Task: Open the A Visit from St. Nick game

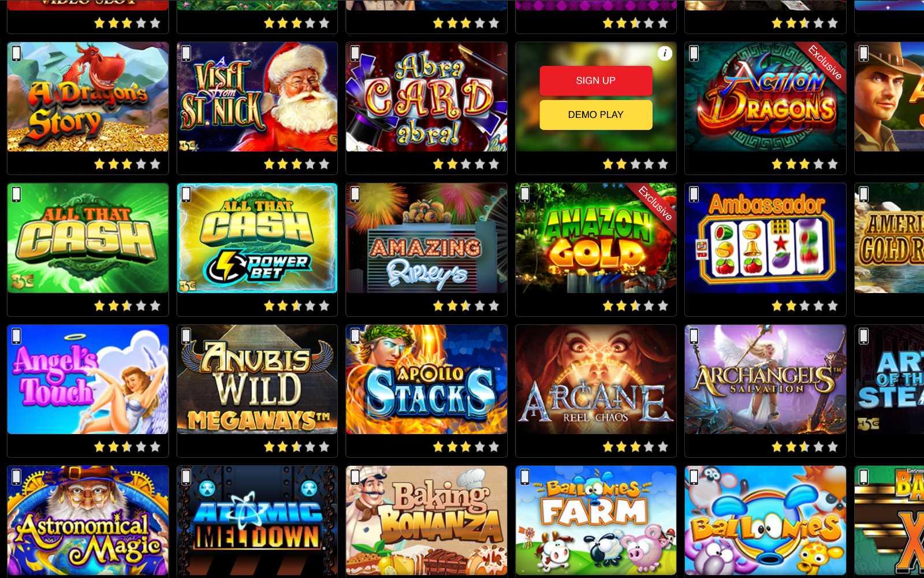Action: click(257, 97)
